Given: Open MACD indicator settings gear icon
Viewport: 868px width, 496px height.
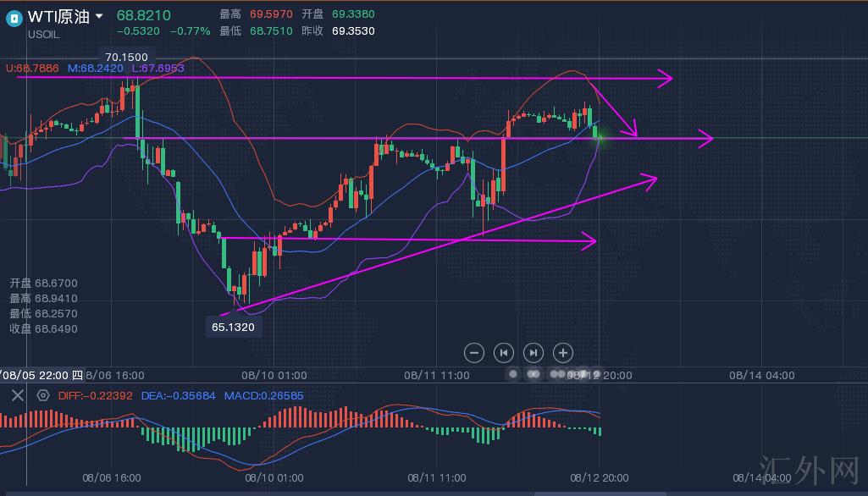Looking at the screenshot, I should tap(42, 395).
